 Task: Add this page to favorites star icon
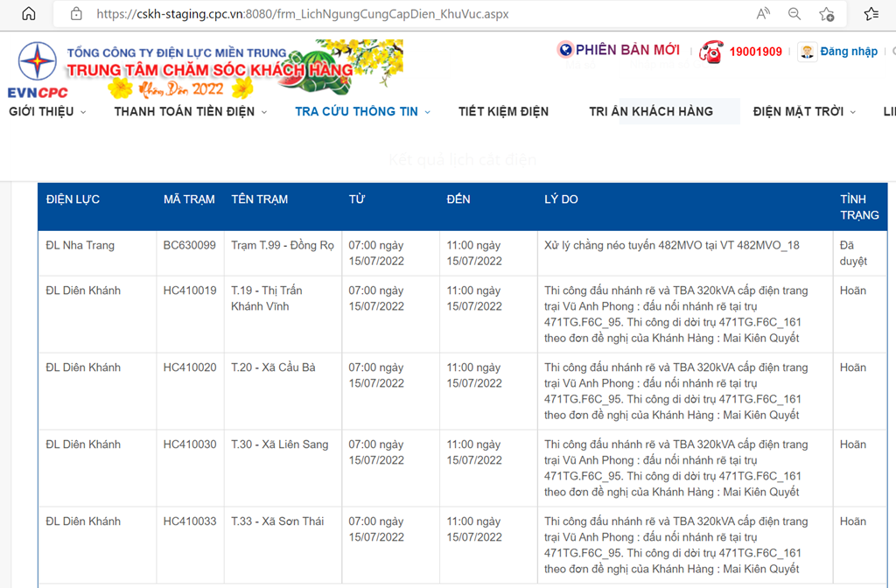826,14
